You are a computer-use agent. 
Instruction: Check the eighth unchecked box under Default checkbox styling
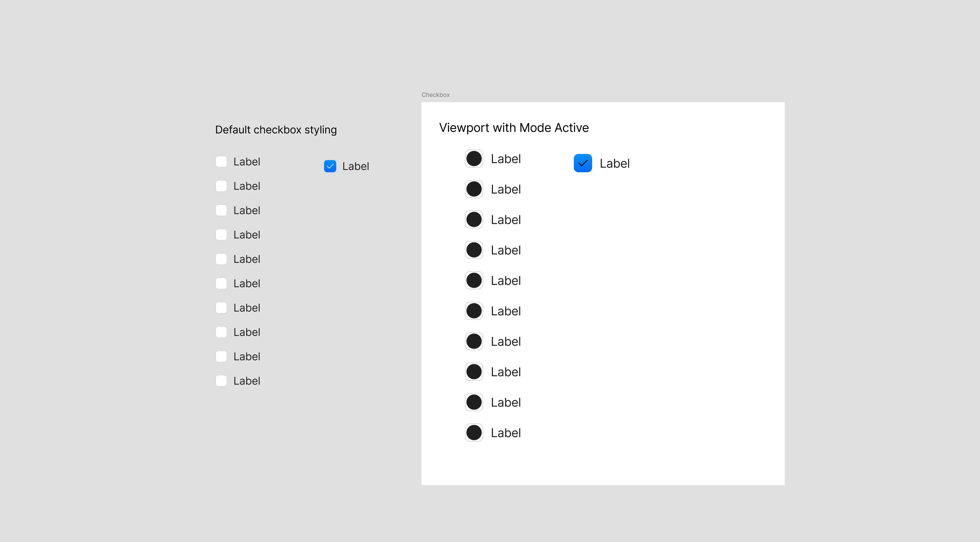(x=221, y=332)
